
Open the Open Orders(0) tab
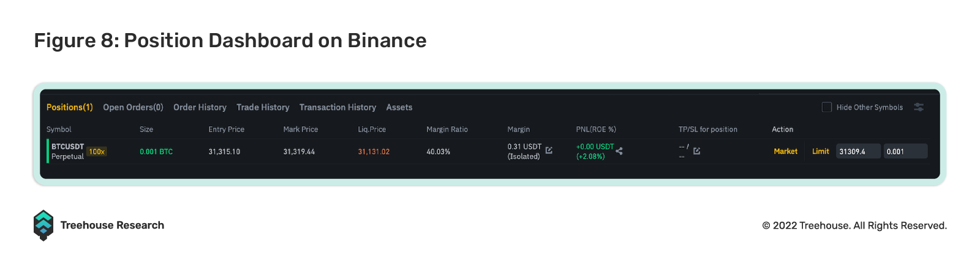pyautogui.click(x=133, y=107)
